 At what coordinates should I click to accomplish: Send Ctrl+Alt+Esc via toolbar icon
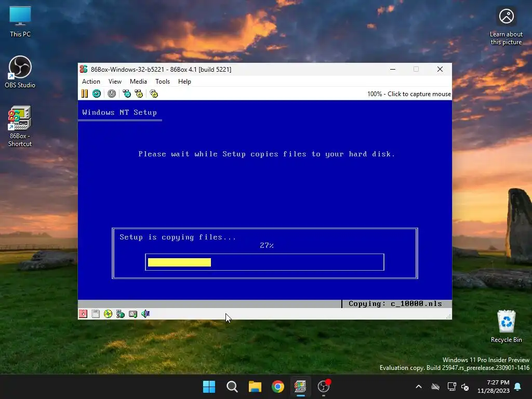139,94
